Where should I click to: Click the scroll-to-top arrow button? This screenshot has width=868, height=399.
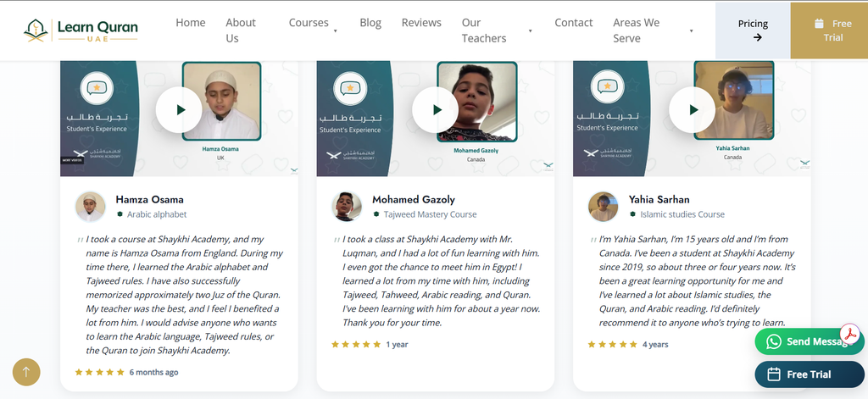(x=26, y=372)
